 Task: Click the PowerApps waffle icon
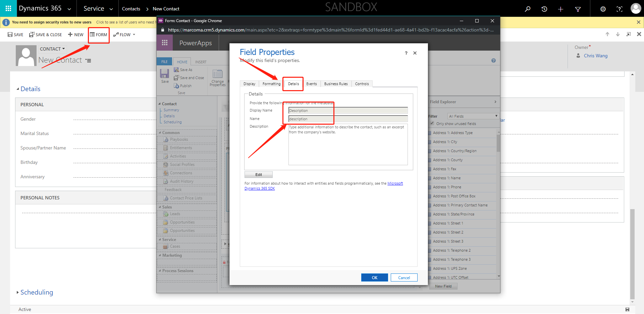(165, 43)
